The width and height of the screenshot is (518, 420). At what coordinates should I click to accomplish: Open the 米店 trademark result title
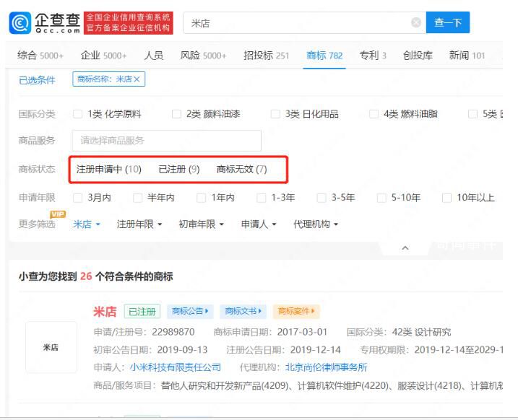pos(105,312)
